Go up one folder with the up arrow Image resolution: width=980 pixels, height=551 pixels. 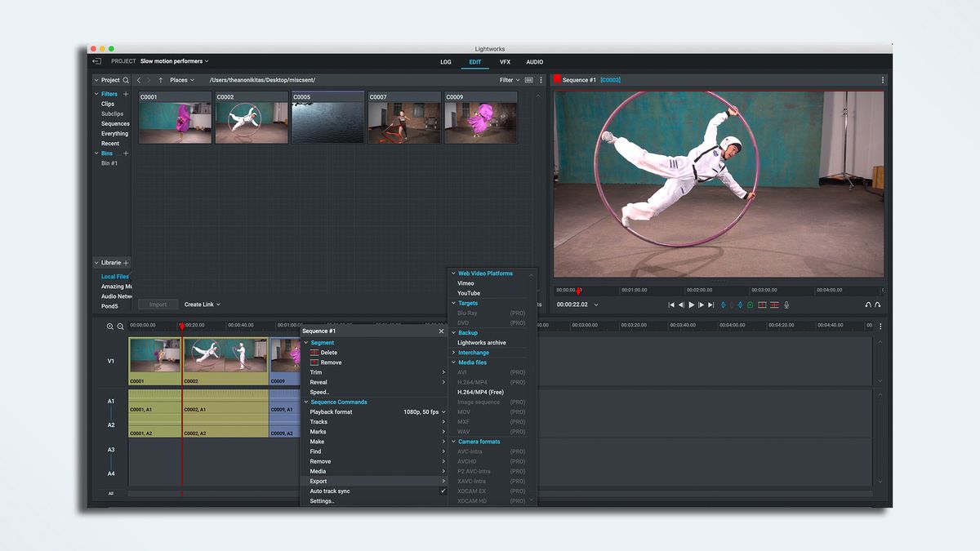(x=161, y=80)
